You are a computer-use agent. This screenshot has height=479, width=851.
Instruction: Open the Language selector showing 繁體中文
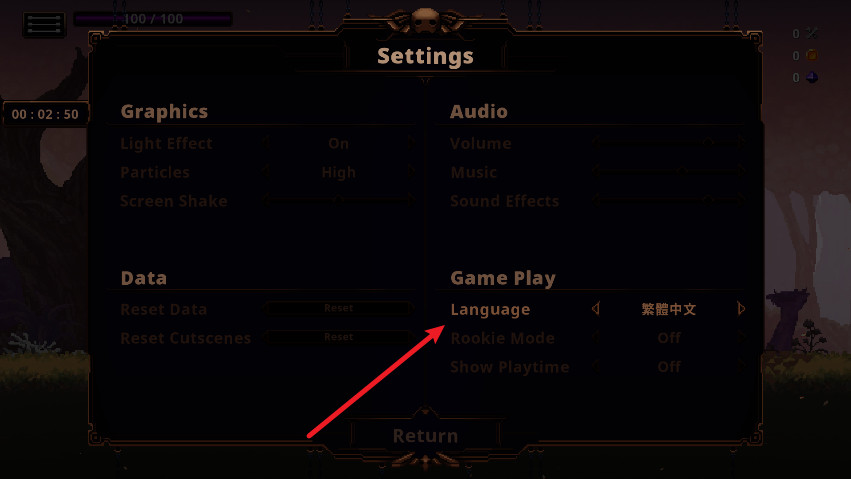(x=669, y=309)
